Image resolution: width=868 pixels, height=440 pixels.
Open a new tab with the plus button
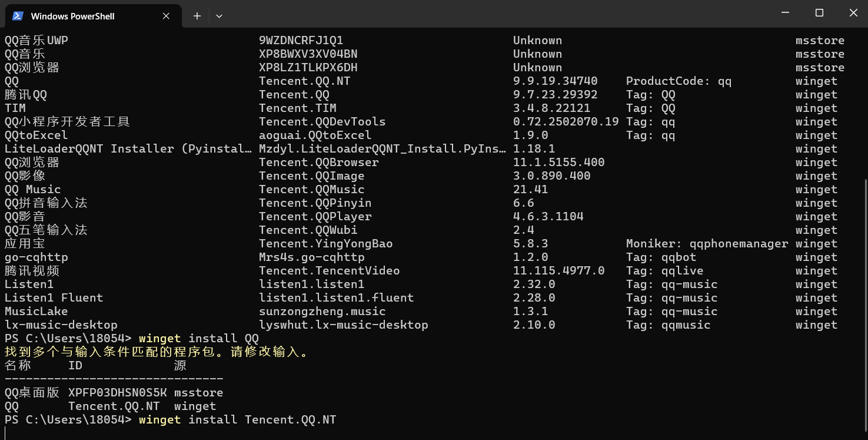coord(197,16)
